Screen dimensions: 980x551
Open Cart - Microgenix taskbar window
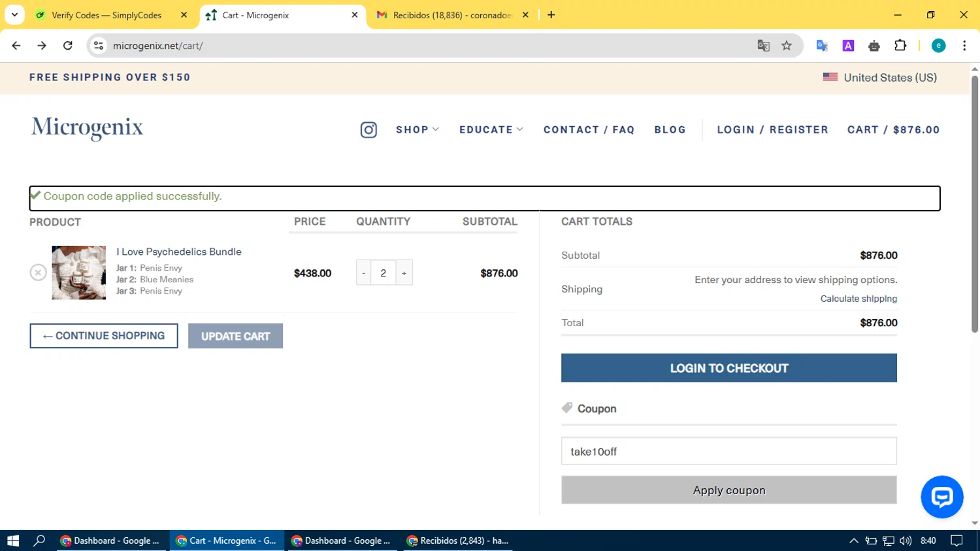[227, 541]
